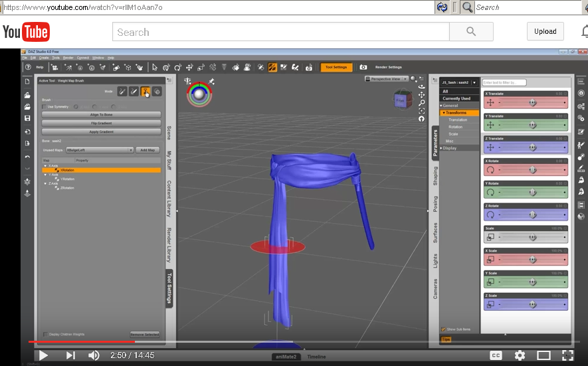The width and height of the screenshot is (588, 366).
Task: Click the camera icon beside Render Settings
Action: [x=363, y=67]
